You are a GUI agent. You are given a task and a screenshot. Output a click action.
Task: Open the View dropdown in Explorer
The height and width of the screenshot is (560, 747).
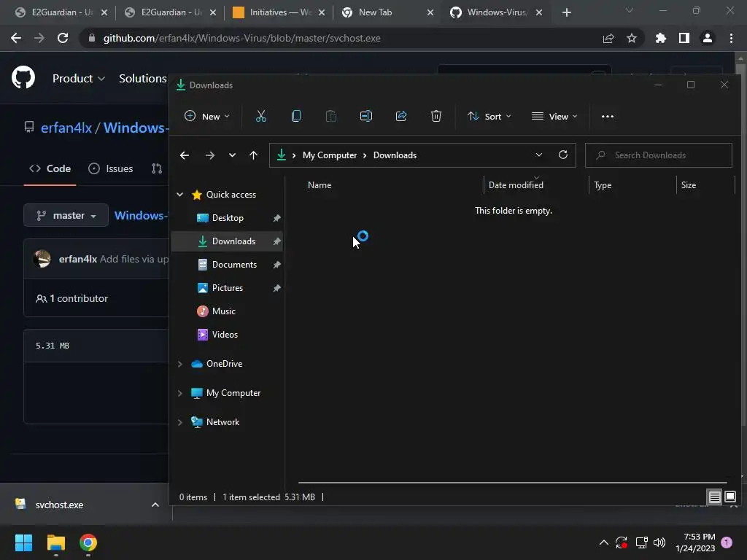[x=554, y=116]
